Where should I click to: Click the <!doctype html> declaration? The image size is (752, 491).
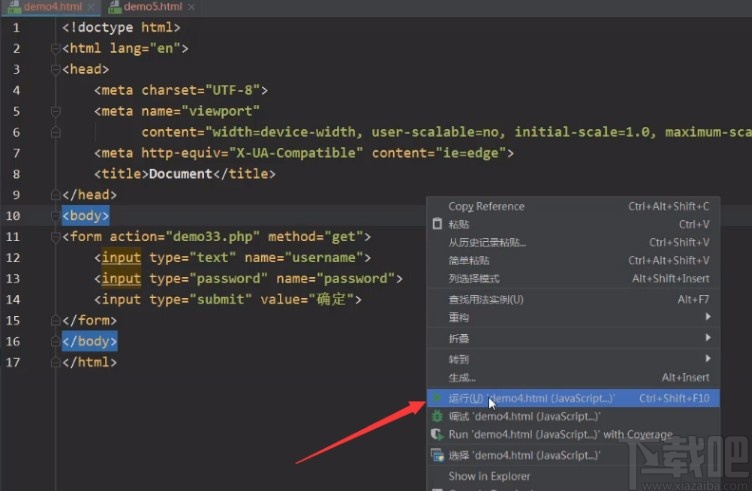(x=121, y=27)
